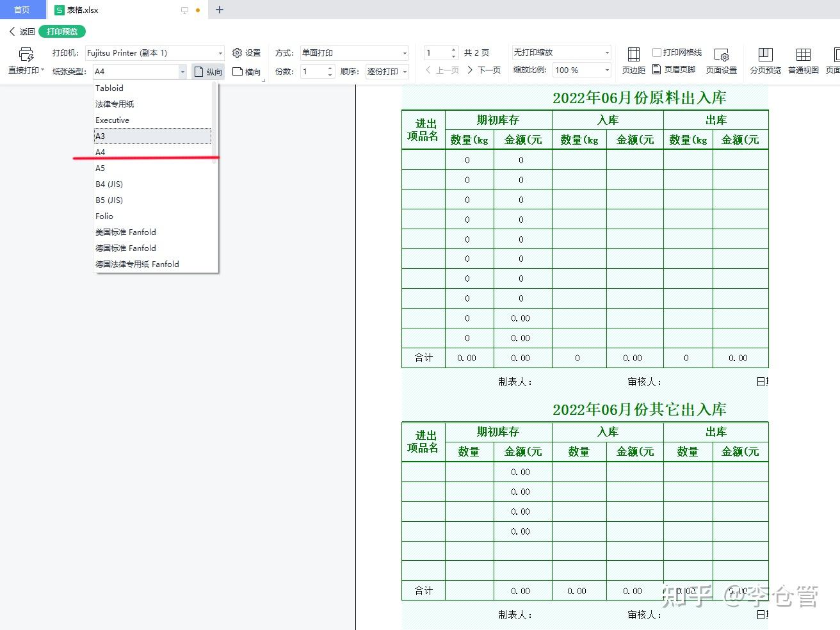The image size is (840, 630).
Task: Switch to 普通视图 normal view
Action: 802,60
